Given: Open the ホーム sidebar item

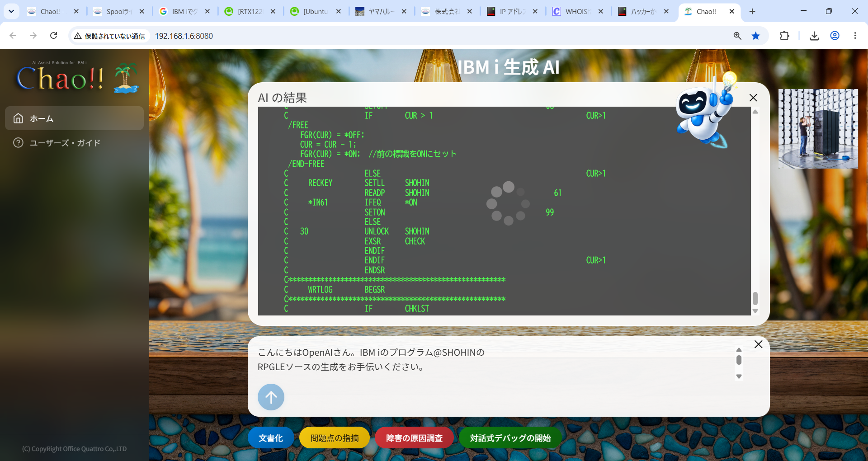Looking at the screenshot, I should pos(74,118).
